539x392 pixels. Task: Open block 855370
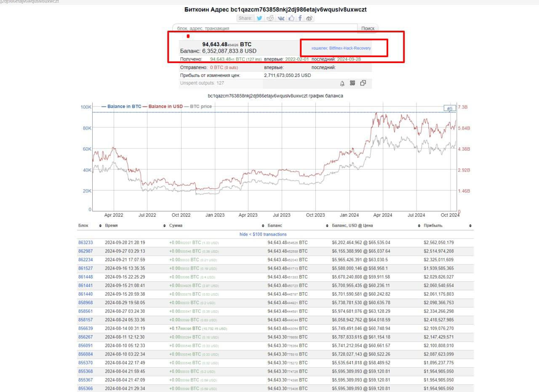pyautogui.click(x=85, y=363)
